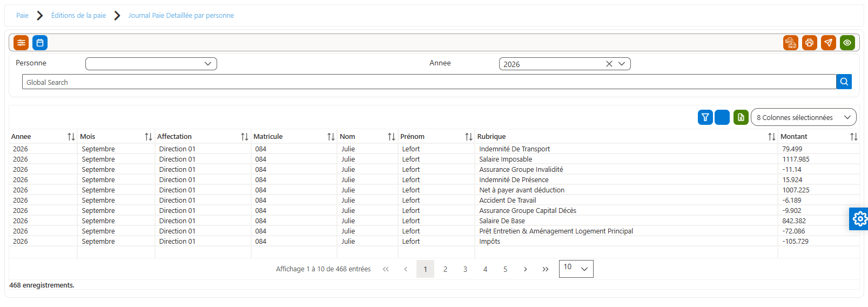Click the orange filter sliders icon
This screenshot has width=868, height=307.
click(x=21, y=43)
